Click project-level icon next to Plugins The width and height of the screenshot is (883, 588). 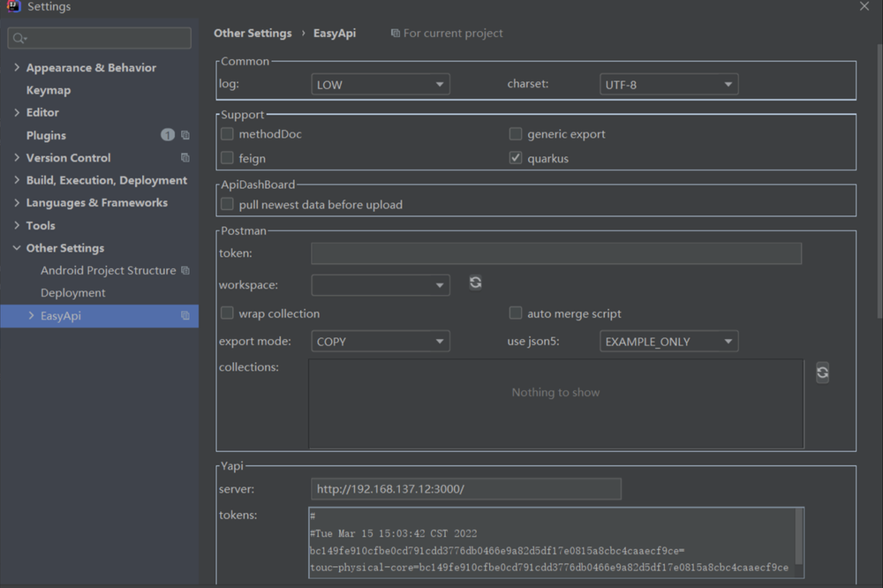[x=185, y=135]
